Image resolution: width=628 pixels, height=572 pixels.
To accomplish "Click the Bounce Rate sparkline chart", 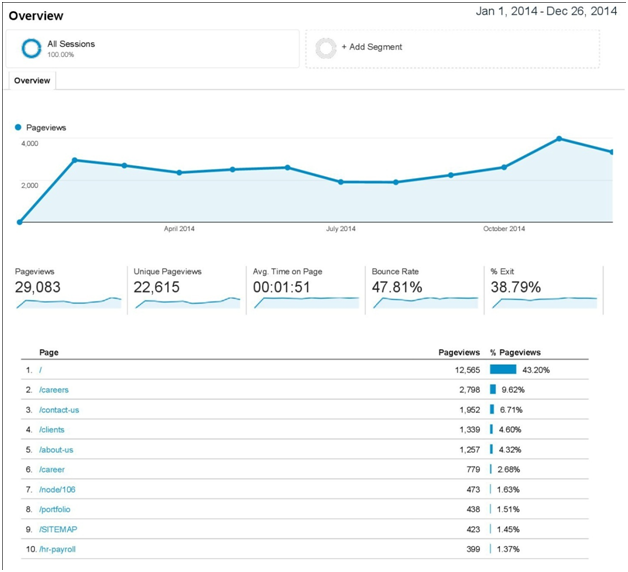I will click(x=425, y=303).
